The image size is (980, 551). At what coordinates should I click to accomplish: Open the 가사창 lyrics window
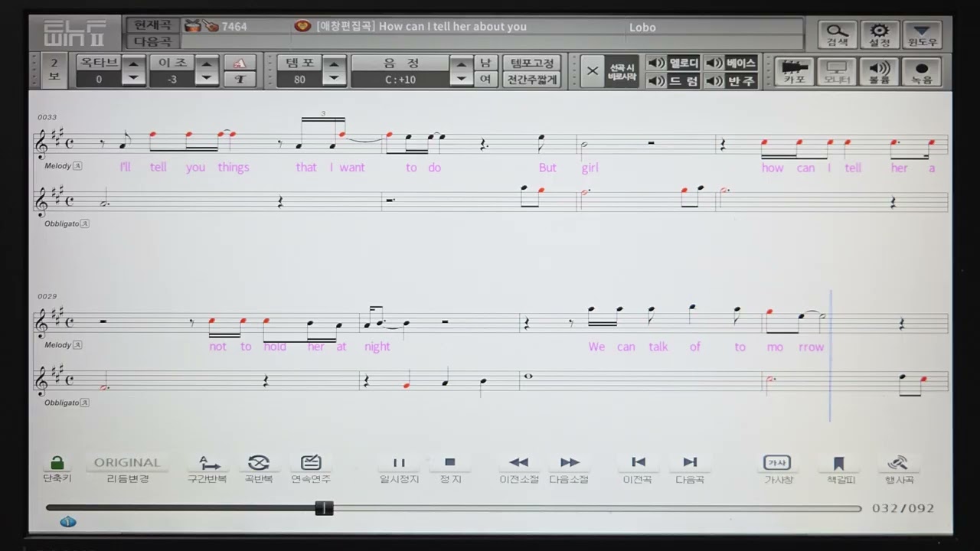(778, 469)
